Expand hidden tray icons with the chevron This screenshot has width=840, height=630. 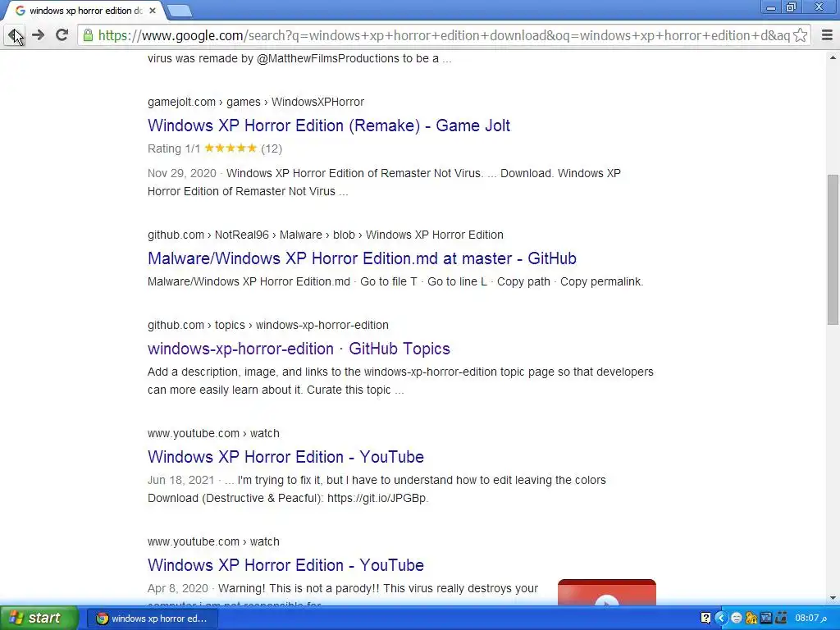point(721,619)
